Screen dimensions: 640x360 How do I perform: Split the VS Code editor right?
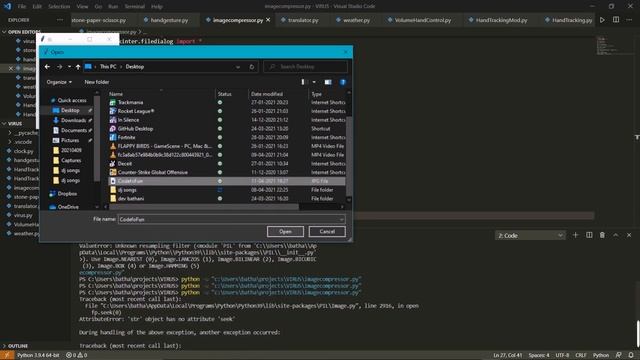[616, 20]
